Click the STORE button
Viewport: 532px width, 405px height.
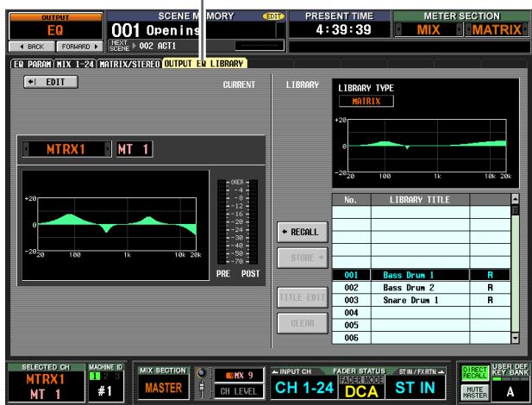[x=303, y=258]
